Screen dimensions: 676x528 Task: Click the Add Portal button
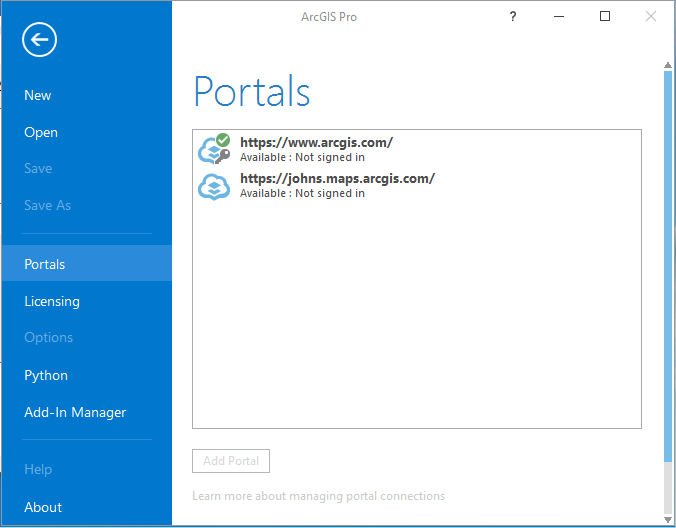point(231,461)
